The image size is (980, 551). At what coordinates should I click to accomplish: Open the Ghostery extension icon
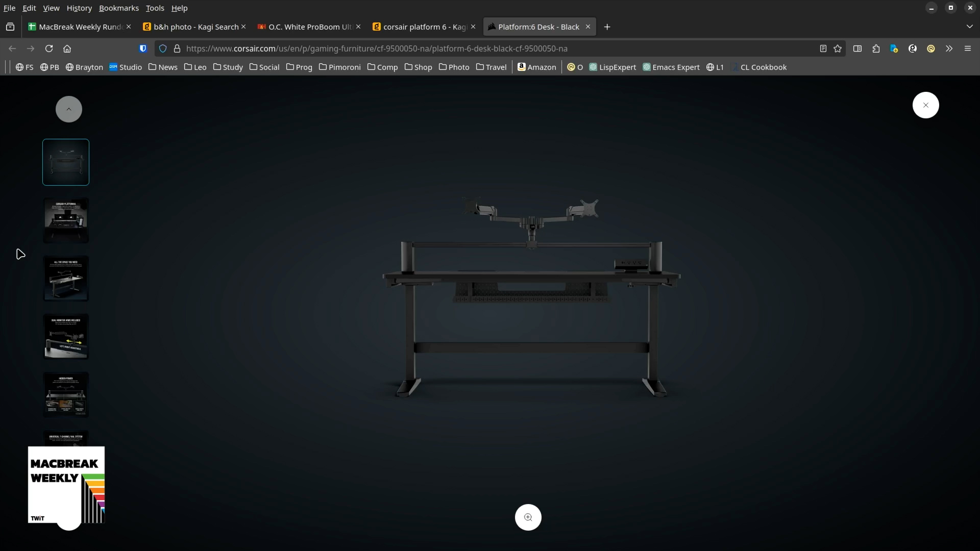[912, 48]
